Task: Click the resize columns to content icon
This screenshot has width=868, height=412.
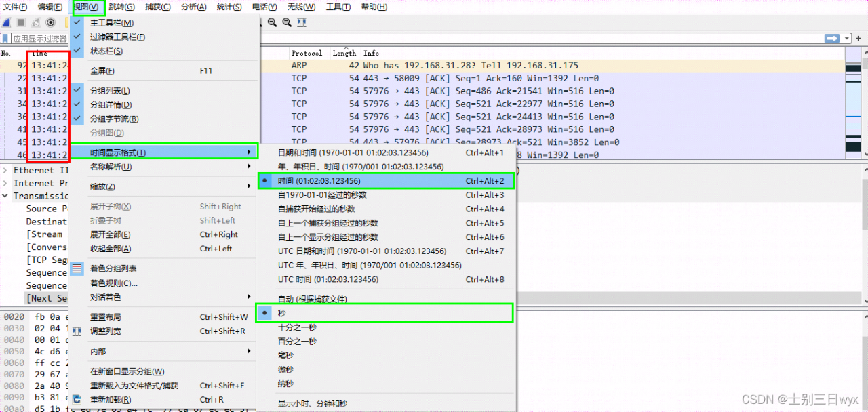Action: pos(302,22)
